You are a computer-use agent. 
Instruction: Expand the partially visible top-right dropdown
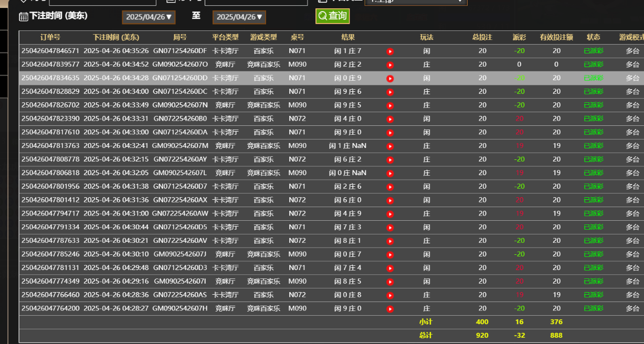(415, 2)
